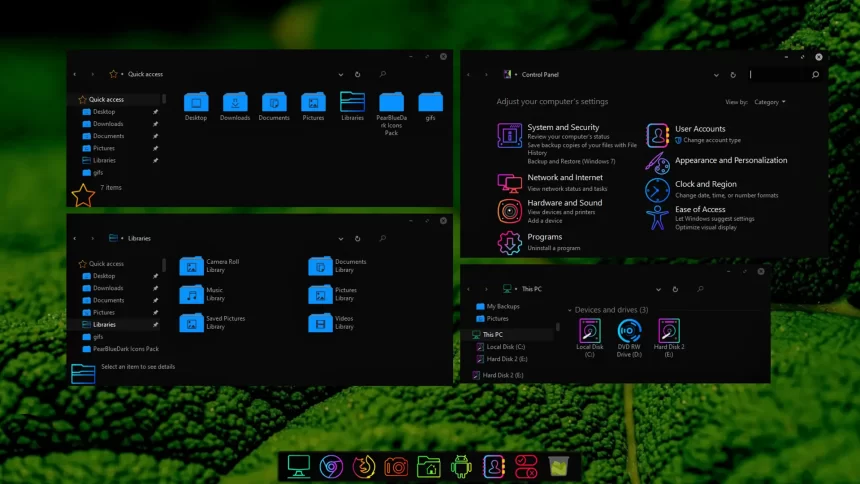Open System and Security category link
This screenshot has width=860, height=484.
coord(563,127)
